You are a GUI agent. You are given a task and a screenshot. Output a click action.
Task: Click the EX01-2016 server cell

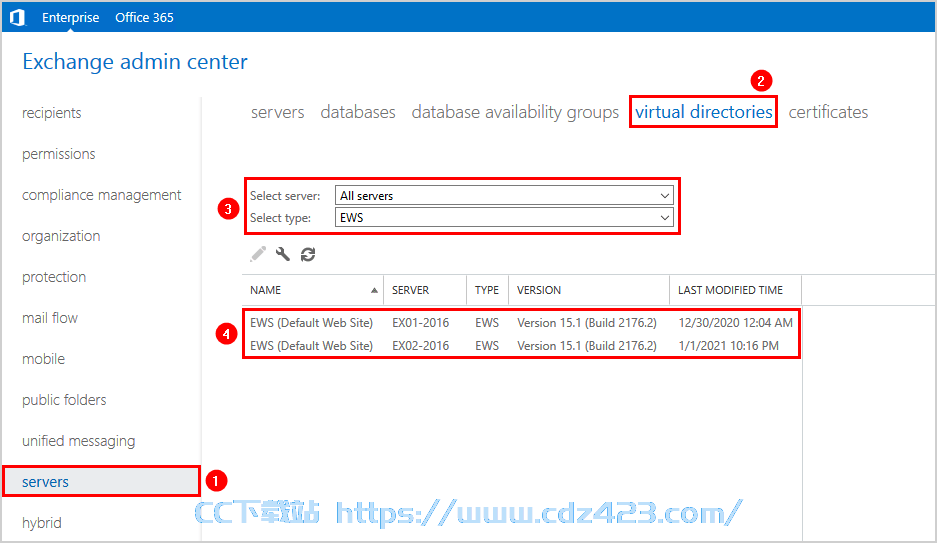point(420,323)
